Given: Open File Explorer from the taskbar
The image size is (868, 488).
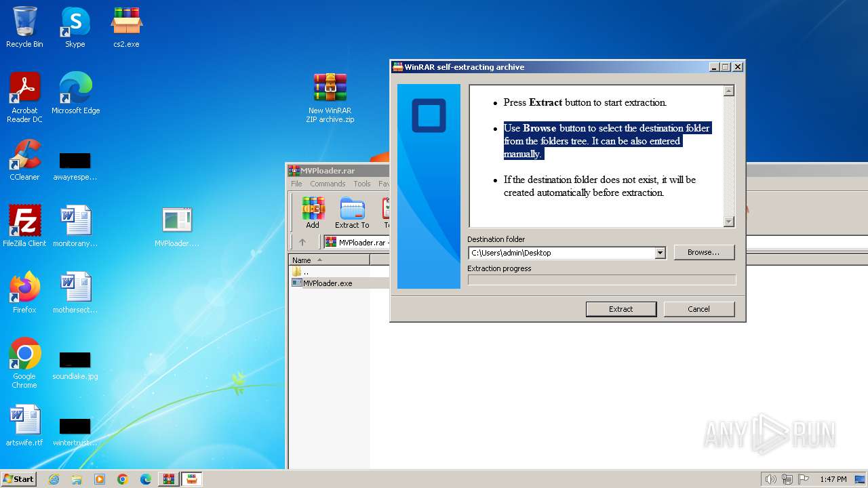Looking at the screenshot, I should pyautogui.click(x=77, y=479).
